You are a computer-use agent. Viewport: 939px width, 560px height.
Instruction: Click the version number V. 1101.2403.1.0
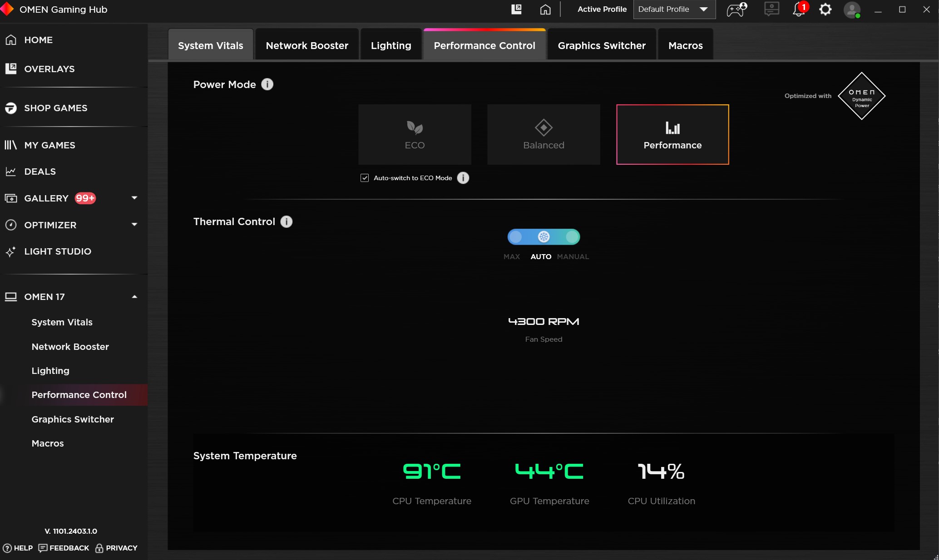[71, 531]
